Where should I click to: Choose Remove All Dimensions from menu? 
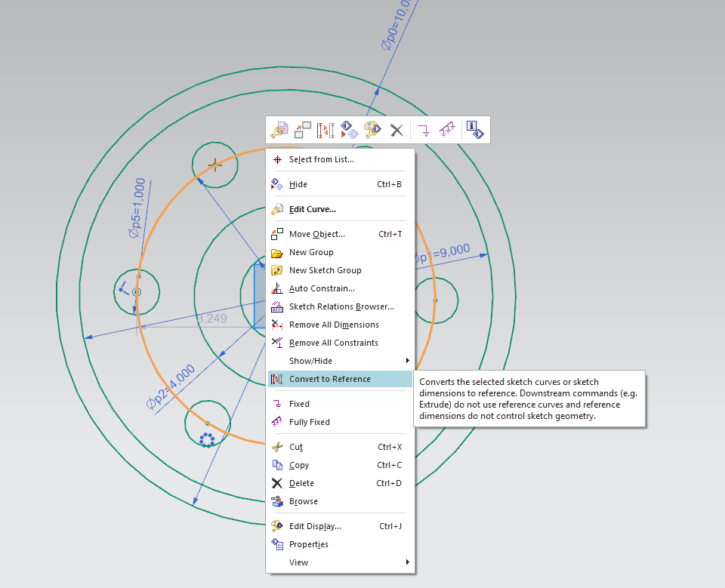click(334, 325)
